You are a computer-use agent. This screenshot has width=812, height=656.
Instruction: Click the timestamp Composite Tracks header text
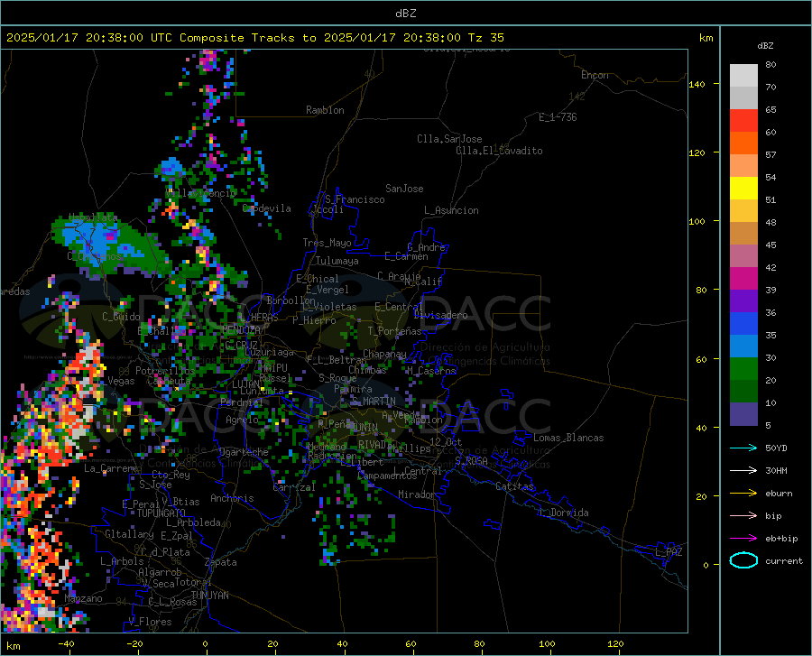(x=254, y=38)
